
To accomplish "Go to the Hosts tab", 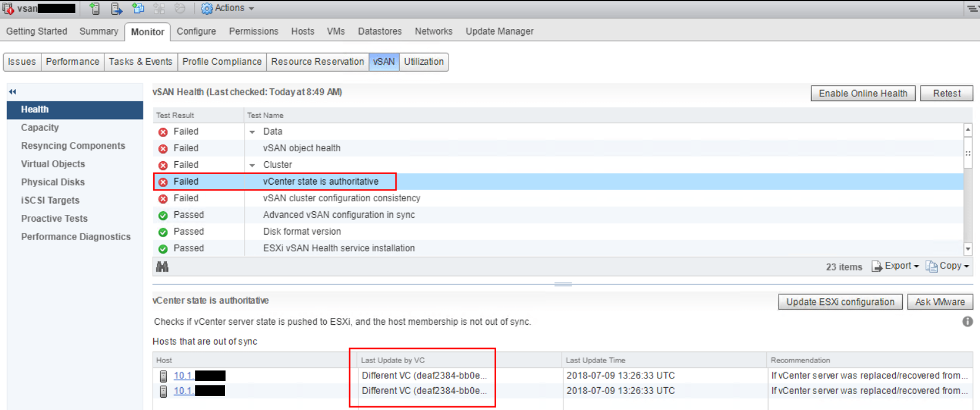I will pos(303,31).
